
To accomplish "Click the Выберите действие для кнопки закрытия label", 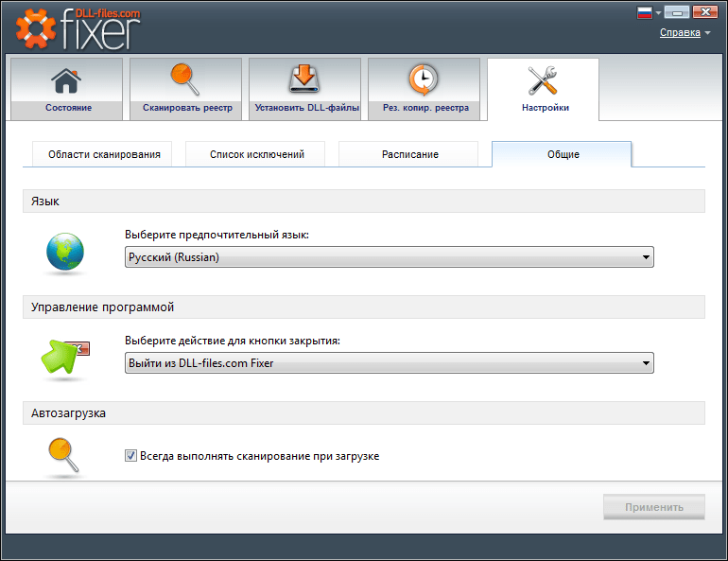I will 233,341.
